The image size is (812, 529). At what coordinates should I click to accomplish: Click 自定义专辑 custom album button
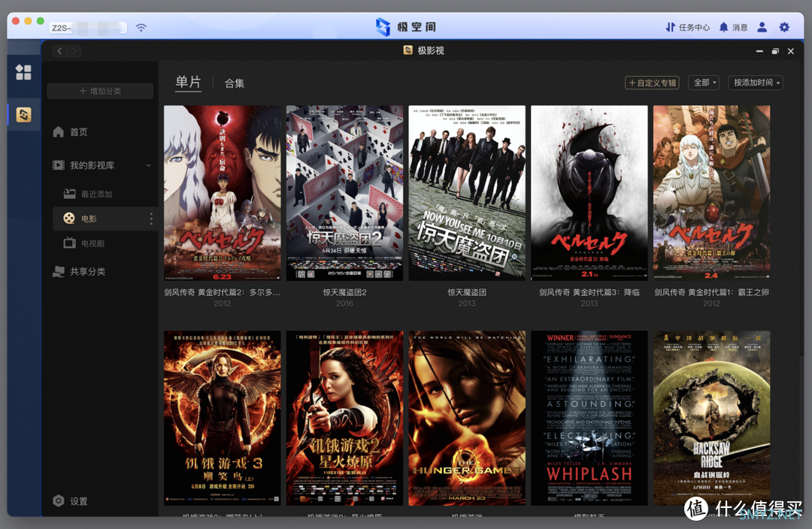pos(653,83)
